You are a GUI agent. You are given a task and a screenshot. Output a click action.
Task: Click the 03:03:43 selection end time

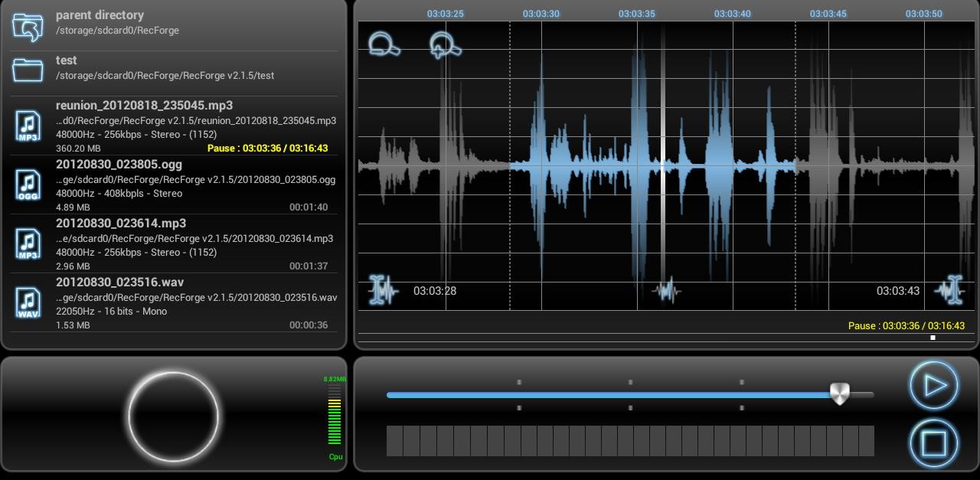[898, 291]
